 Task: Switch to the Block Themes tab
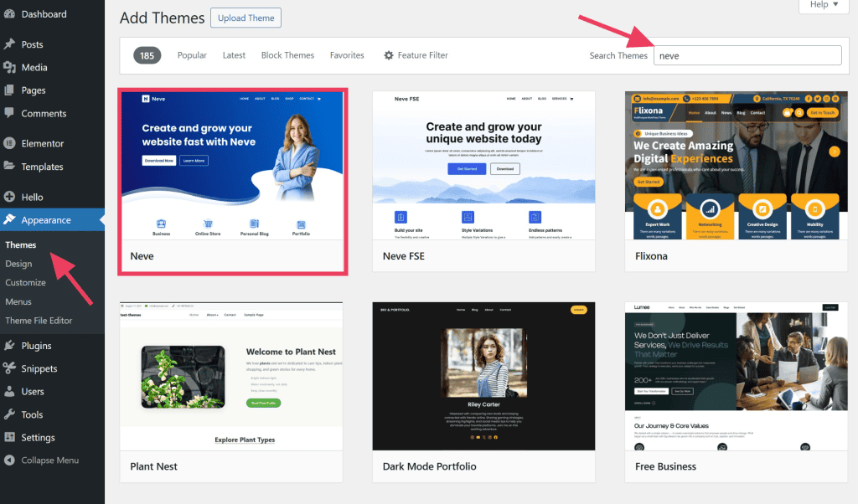(x=287, y=54)
